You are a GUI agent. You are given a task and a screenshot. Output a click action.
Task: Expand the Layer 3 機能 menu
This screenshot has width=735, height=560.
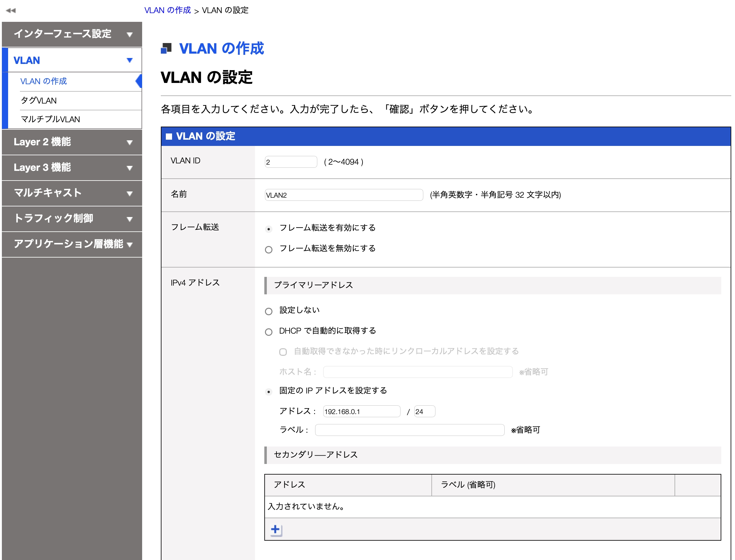pos(72,168)
